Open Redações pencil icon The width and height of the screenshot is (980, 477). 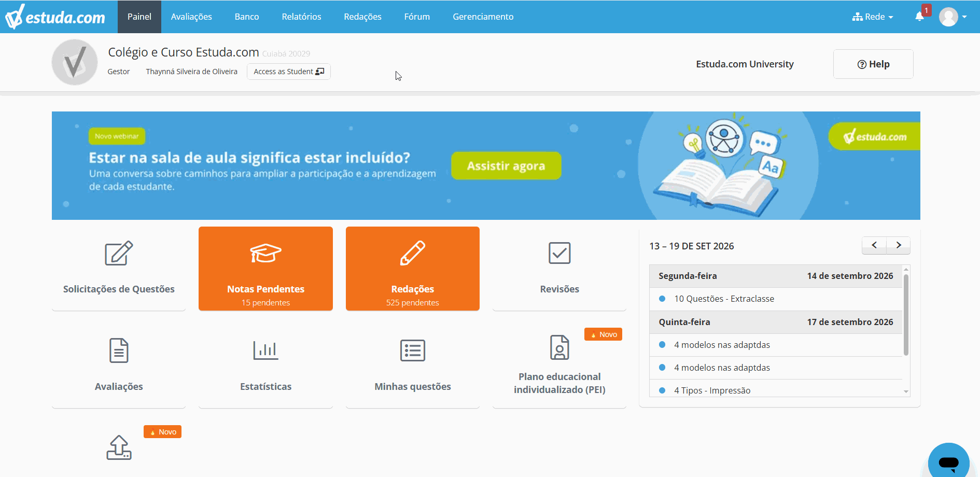click(413, 253)
